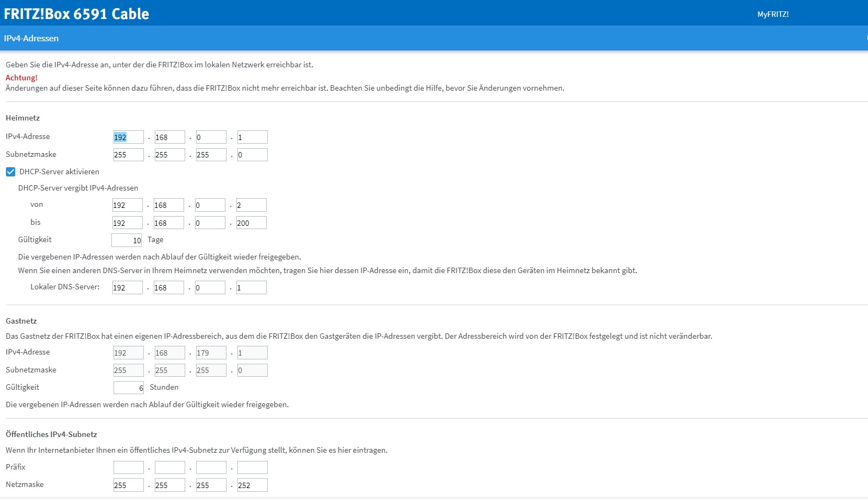
Task: Click Lokaler DNS-Server last octet field
Action: (251, 287)
